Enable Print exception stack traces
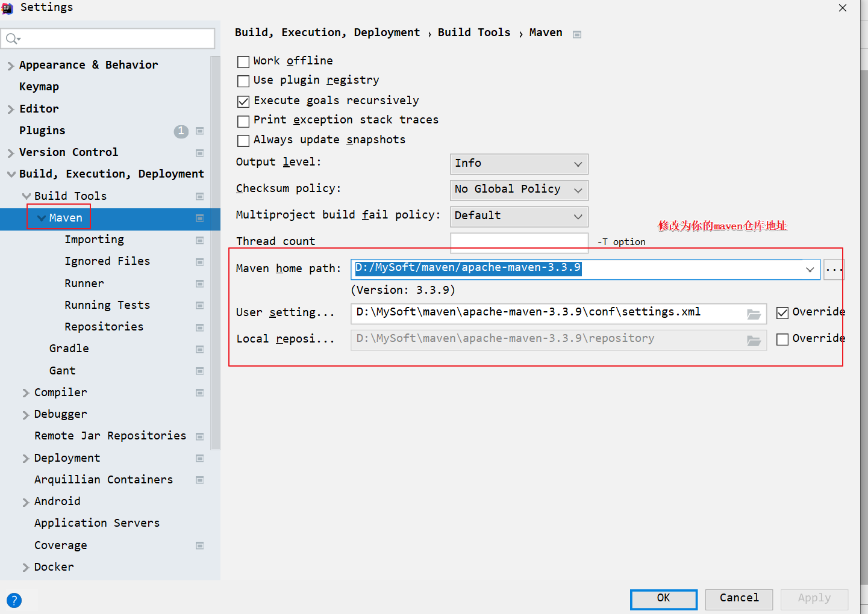The height and width of the screenshot is (614, 868). pos(243,121)
